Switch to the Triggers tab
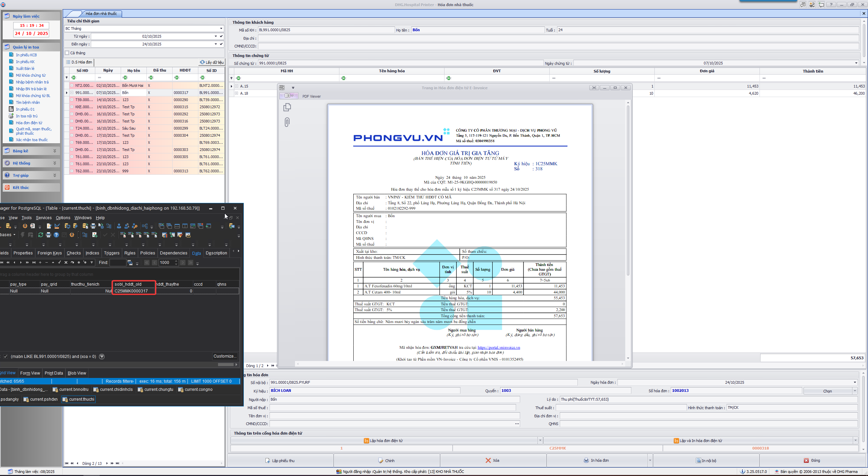 (x=112, y=253)
